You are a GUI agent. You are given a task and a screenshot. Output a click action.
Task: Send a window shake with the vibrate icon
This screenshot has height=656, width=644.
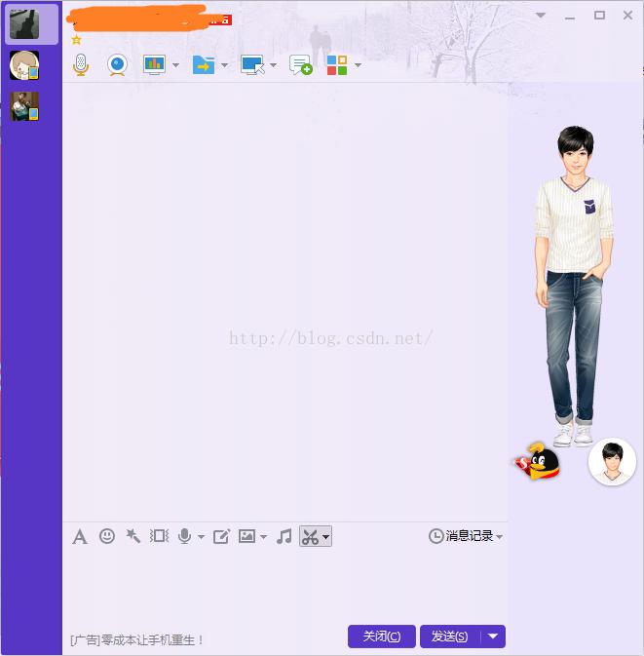(159, 536)
